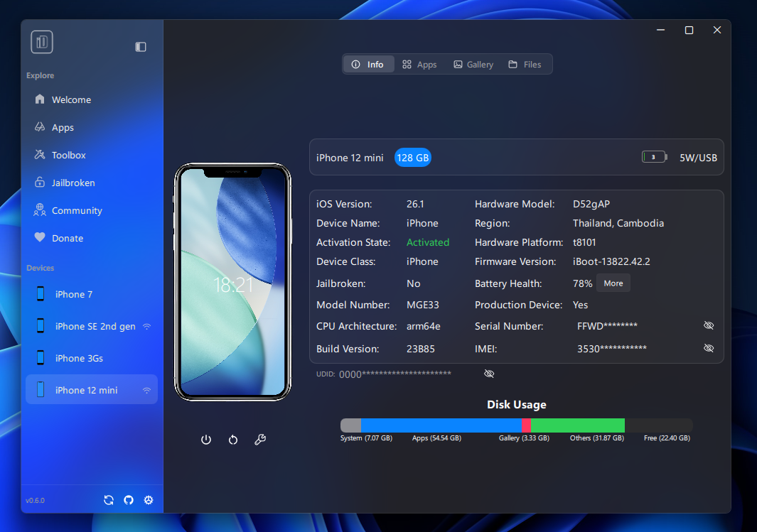The height and width of the screenshot is (532, 757).
Task: Click the arm64e CPU architecture value
Action: (424, 326)
